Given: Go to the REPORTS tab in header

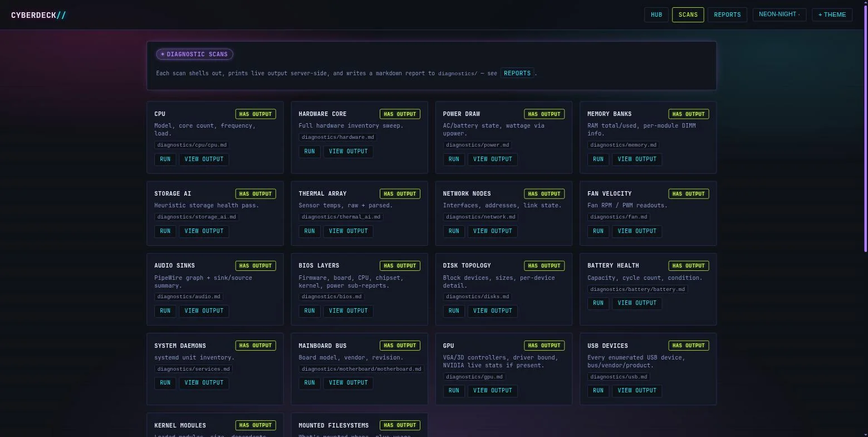Looking at the screenshot, I should (x=727, y=14).
